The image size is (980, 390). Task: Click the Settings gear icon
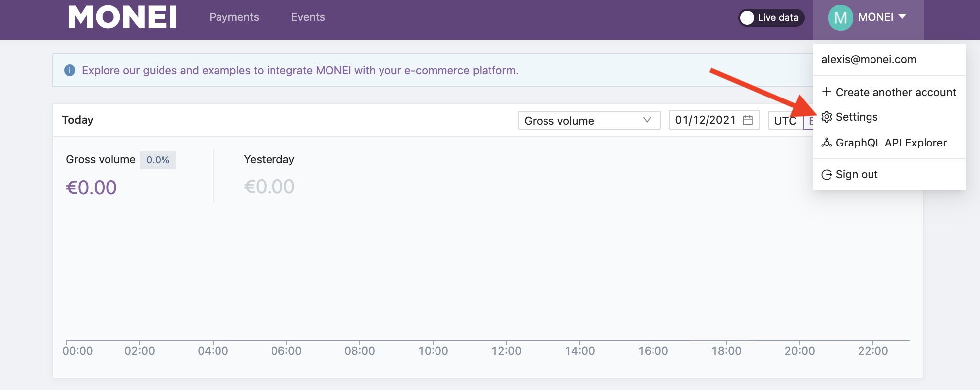pyautogui.click(x=827, y=117)
